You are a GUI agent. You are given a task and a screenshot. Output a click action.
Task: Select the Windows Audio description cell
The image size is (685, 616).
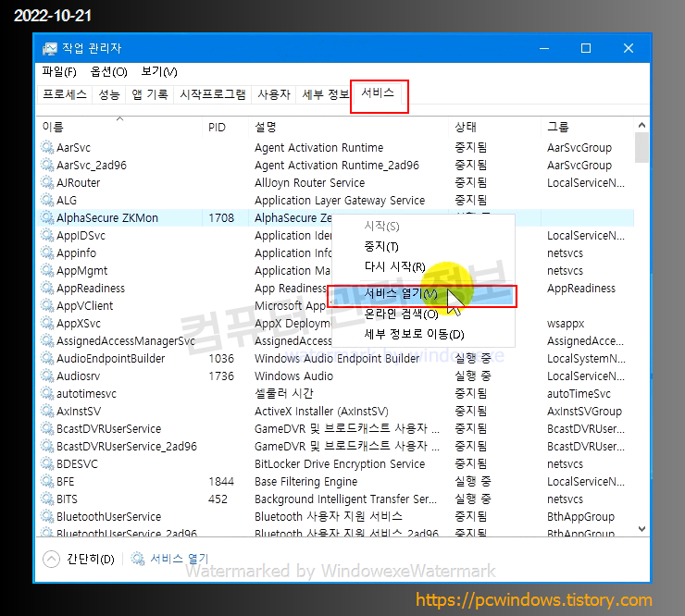293,376
